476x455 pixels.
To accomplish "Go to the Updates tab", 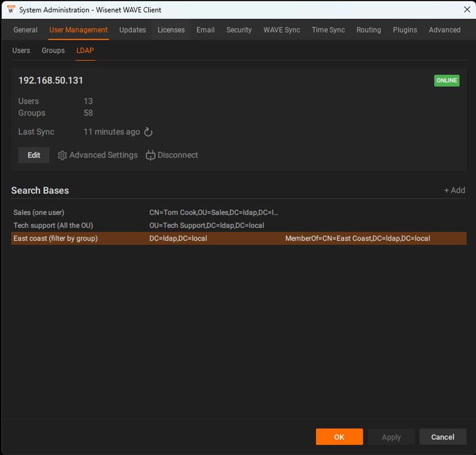I will click(x=133, y=30).
